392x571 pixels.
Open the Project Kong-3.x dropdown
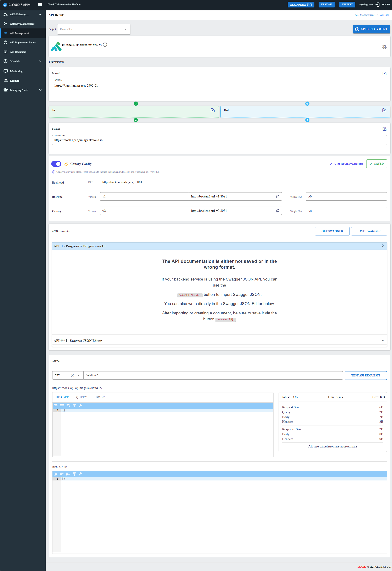pyautogui.click(x=94, y=29)
